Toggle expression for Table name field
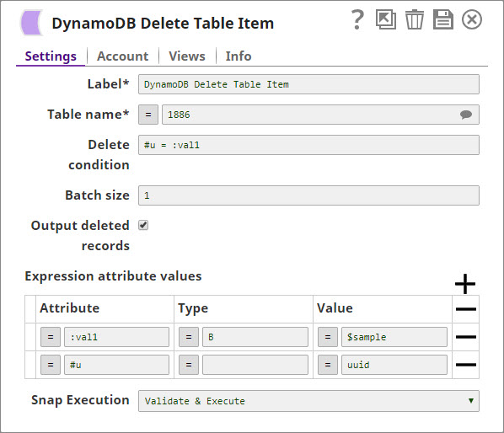Image resolution: width=504 pixels, height=433 pixels. click(x=148, y=115)
